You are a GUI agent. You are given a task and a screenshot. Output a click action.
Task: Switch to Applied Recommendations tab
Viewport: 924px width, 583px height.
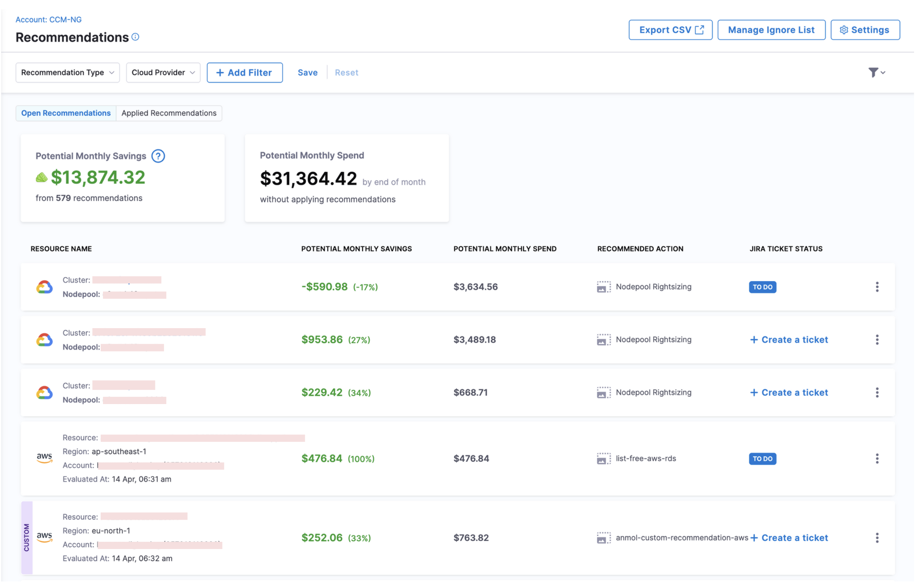pos(169,113)
